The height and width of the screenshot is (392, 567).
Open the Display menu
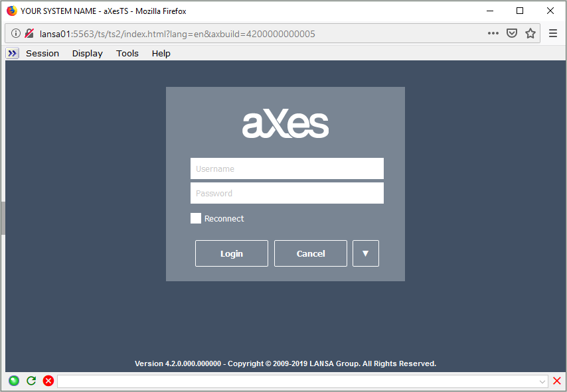click(x=88, y=54)
